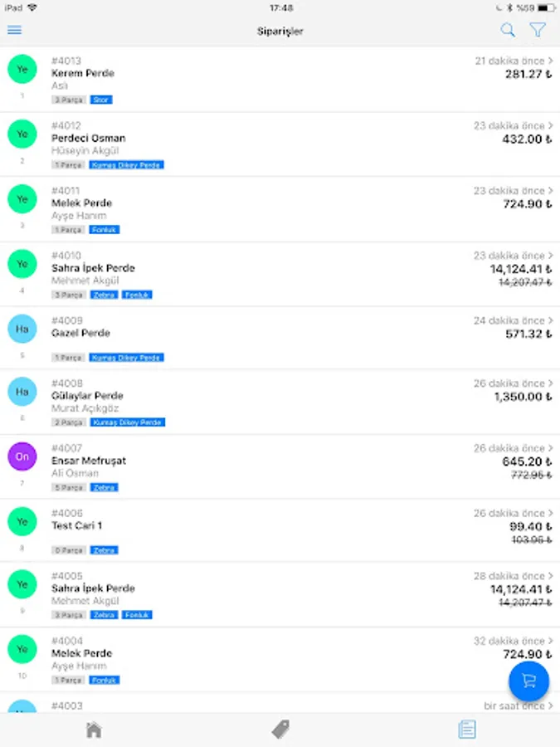The image size is (560, 747).
Task: Tap the Fonluk tag on order #4004
Action: 105,680
